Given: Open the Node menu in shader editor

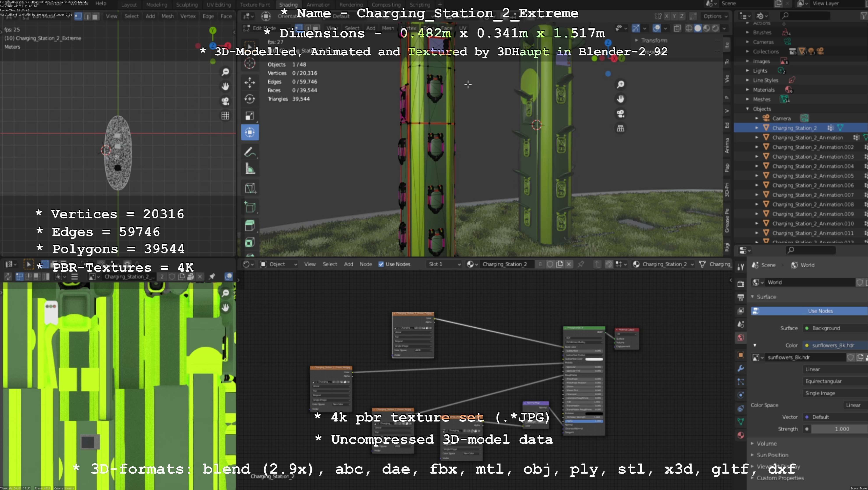Looking at the screenshot, I should 366,264.
